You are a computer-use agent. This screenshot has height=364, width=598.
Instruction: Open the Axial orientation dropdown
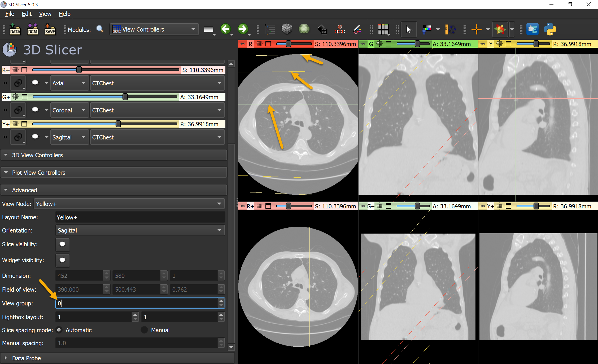[x=69, y=83]
